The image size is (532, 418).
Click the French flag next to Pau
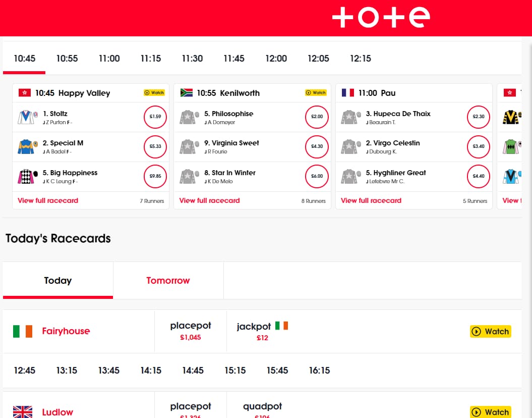point(348,93)
